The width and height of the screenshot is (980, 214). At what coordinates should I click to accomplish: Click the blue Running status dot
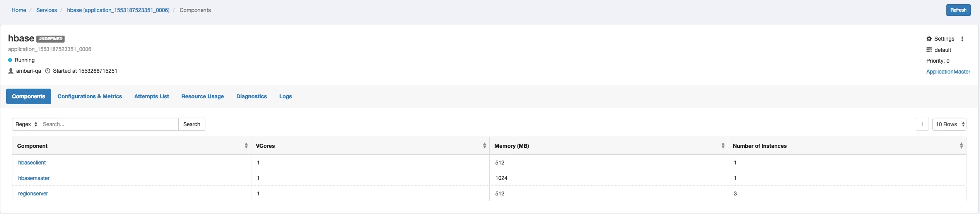[10, 60]
